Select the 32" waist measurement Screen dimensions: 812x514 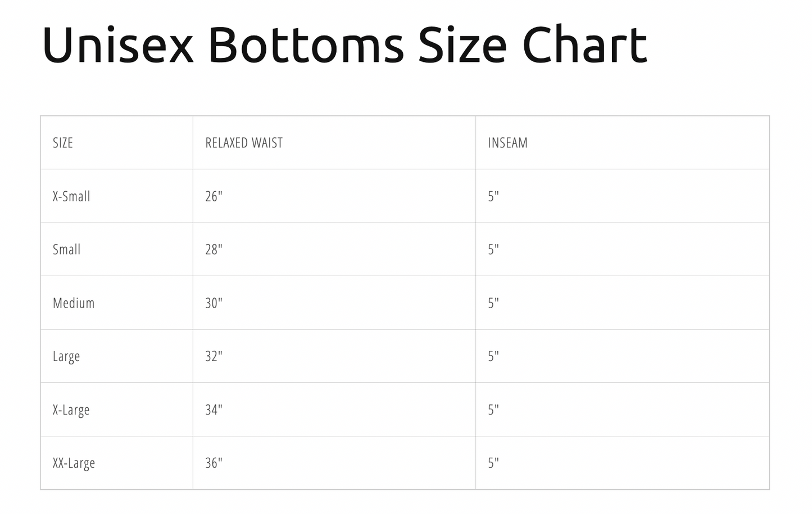[x=214, y=357]
